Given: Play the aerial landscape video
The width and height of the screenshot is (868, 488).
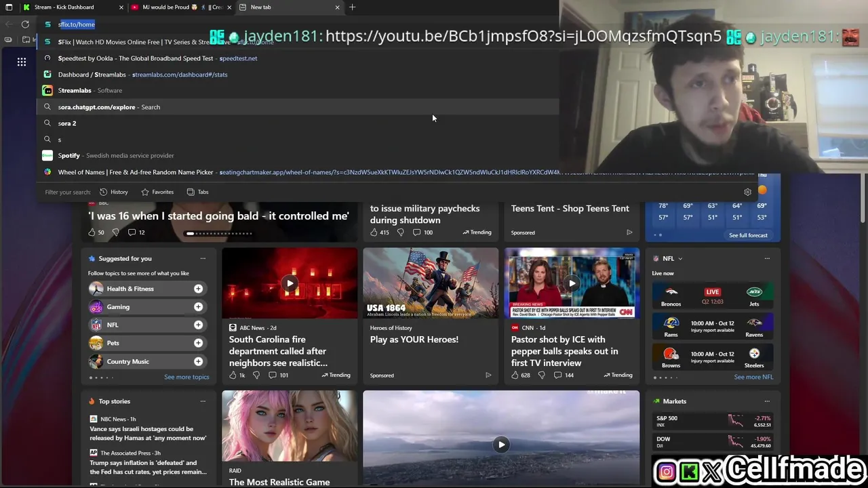Looking at the screenshot, I should (501, 445).
